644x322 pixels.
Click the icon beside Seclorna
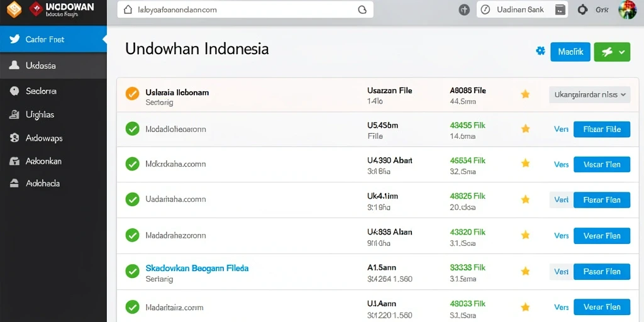tap(14, 91)
